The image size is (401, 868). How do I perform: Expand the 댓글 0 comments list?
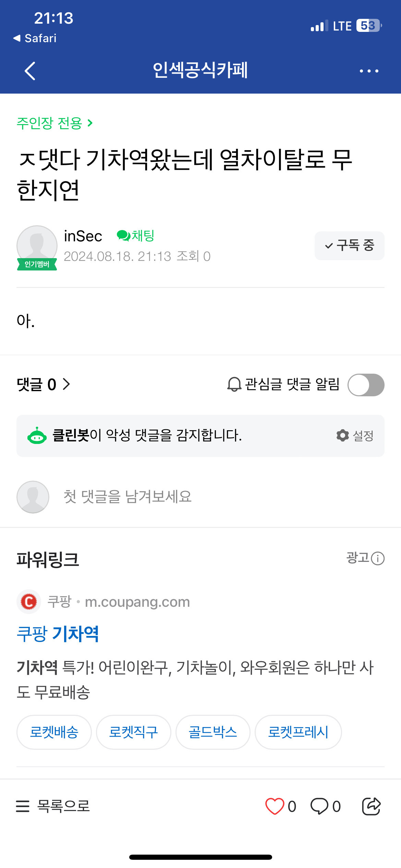tap(43, 384)
